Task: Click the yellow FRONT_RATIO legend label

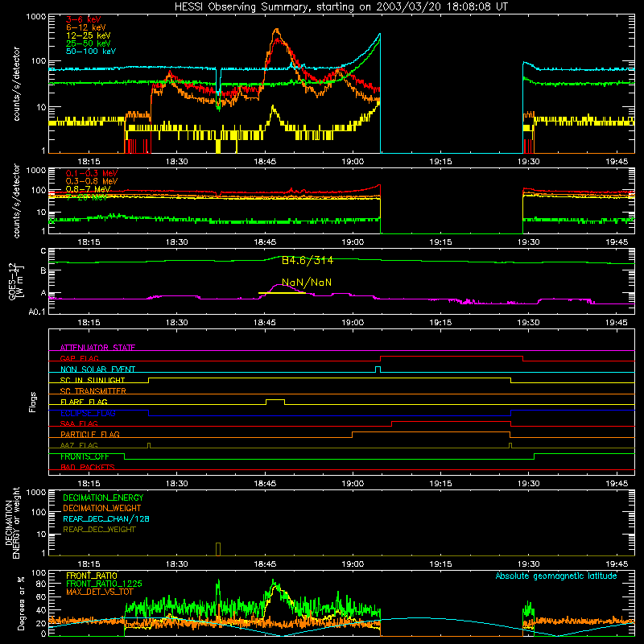Action: pos(92,576)
